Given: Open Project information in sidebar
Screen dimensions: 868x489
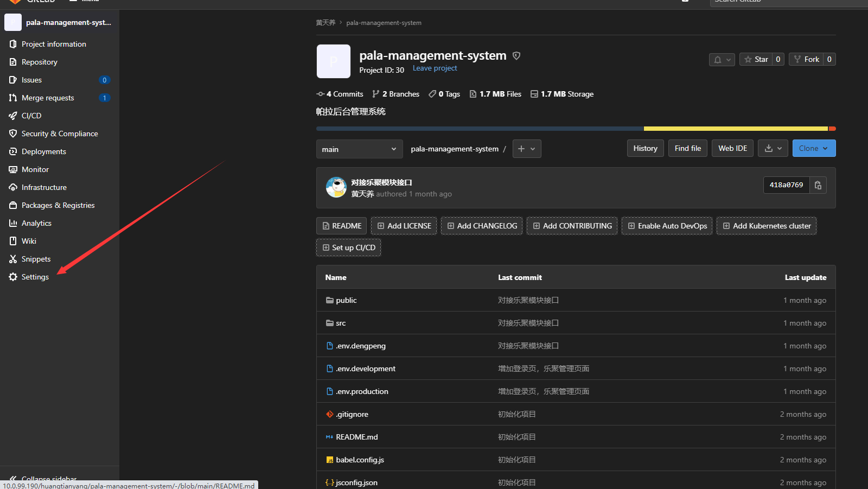Looking at the screenshot, I should (54, 44).
